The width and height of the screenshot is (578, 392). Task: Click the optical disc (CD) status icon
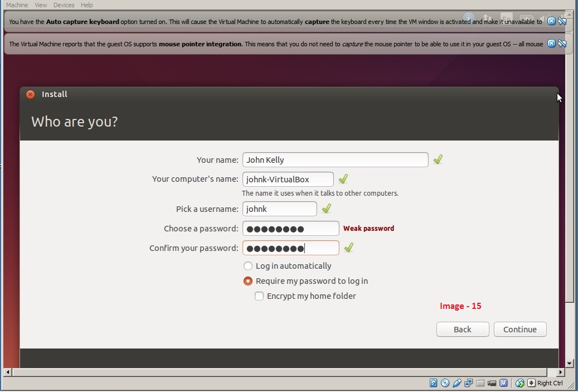click(x=445, y=383)
